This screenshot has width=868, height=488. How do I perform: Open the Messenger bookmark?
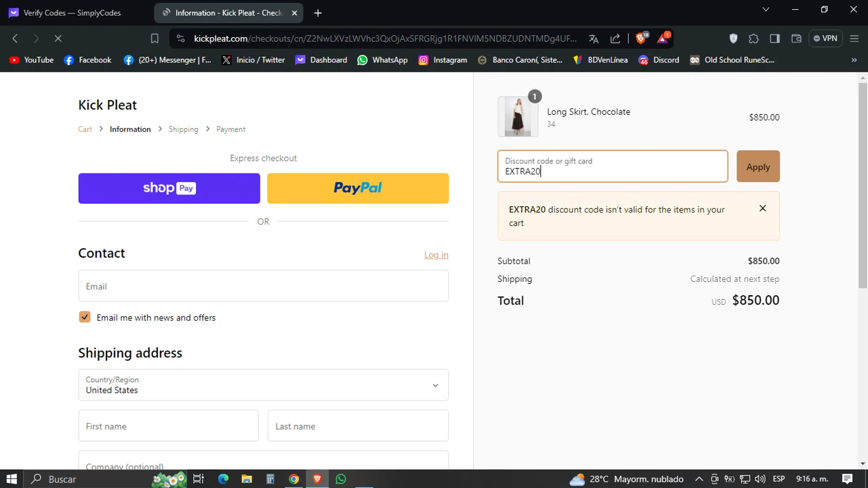coord(168,60)
